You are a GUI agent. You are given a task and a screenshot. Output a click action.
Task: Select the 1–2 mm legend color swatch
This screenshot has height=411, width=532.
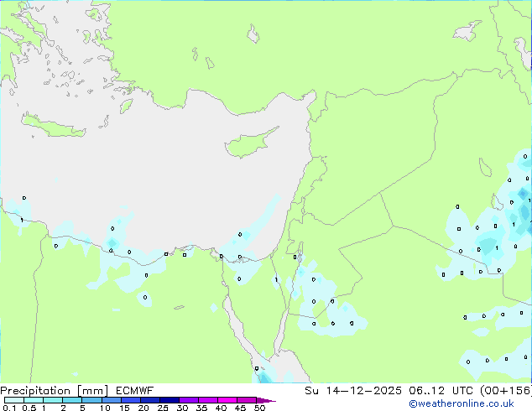(x=53, y=400)
